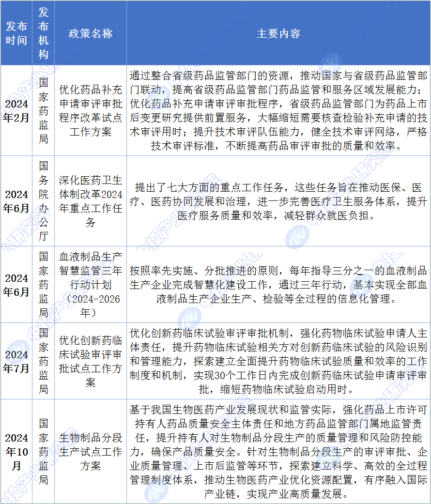Screen dimensions: 431x504
Task: Click the 政策名称 column header
Action: pyautogui.click(x=91, y=33)
